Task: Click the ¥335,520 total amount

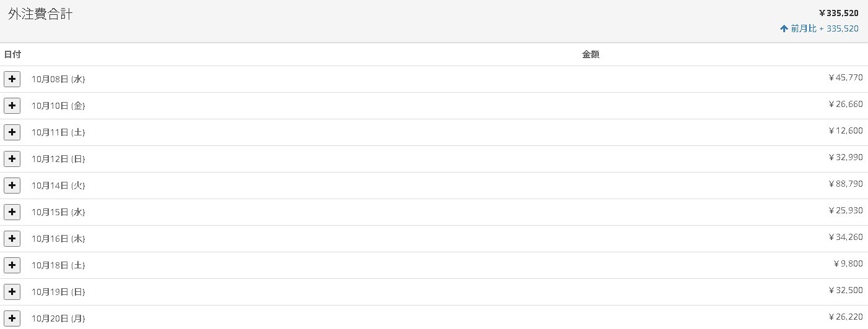Action: 838,13
